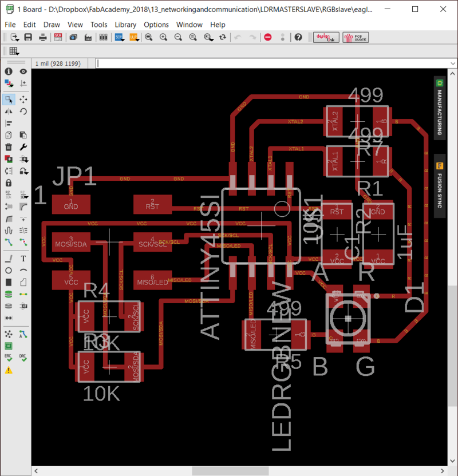Select the Mirror tool
This screenshot has width=458, height=476.
pos(9,112)
